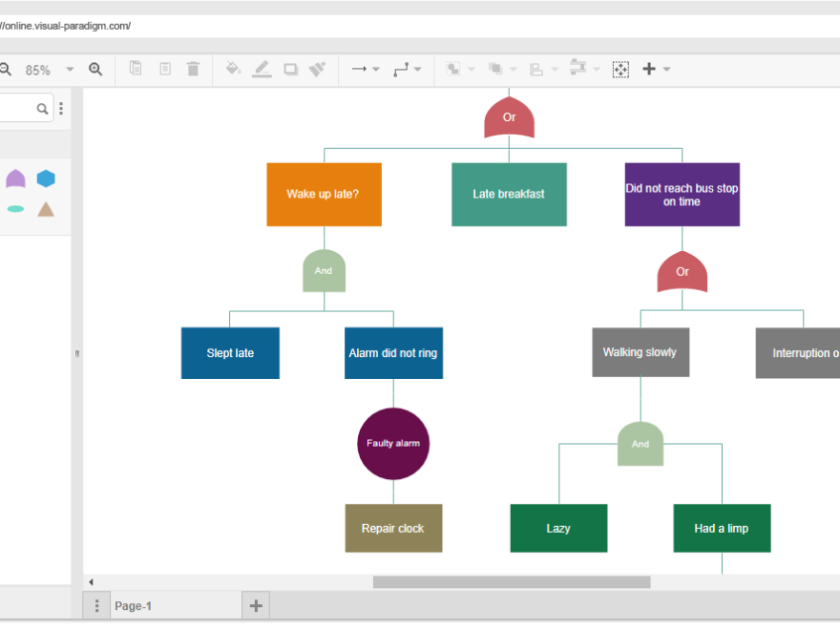This screenshot has width=840, height=630.
Task: Select the line color tool
Action: click(x=262, y=69)
